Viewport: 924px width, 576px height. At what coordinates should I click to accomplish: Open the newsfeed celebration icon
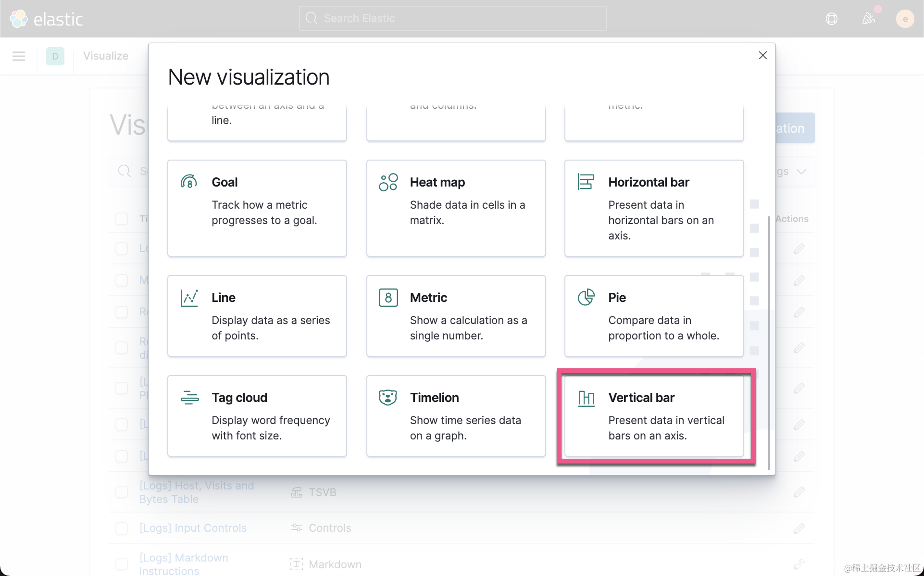(x=868, y=19)
